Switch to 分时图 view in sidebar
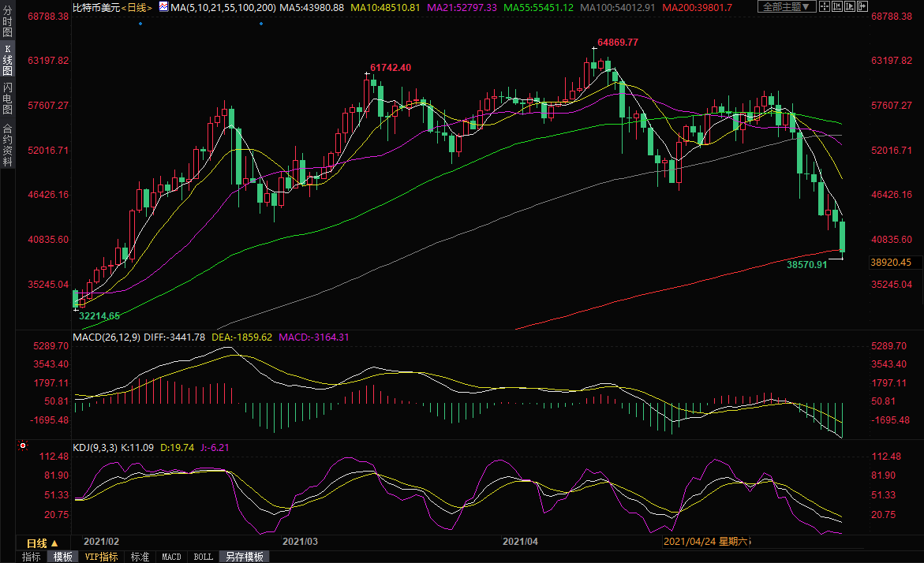Screen dimensions: 924x563 8,21
